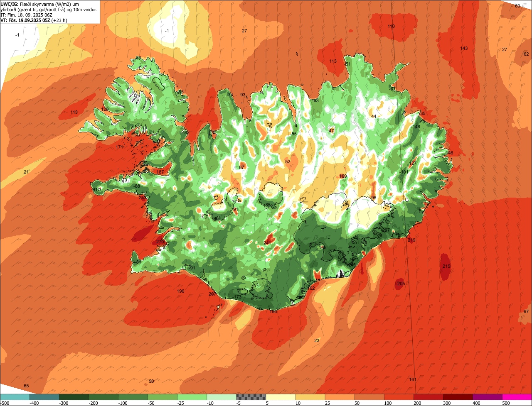Click the map value '-85' on the central glacier
Screen dimensions: 532x406
[x=268, y=205]
